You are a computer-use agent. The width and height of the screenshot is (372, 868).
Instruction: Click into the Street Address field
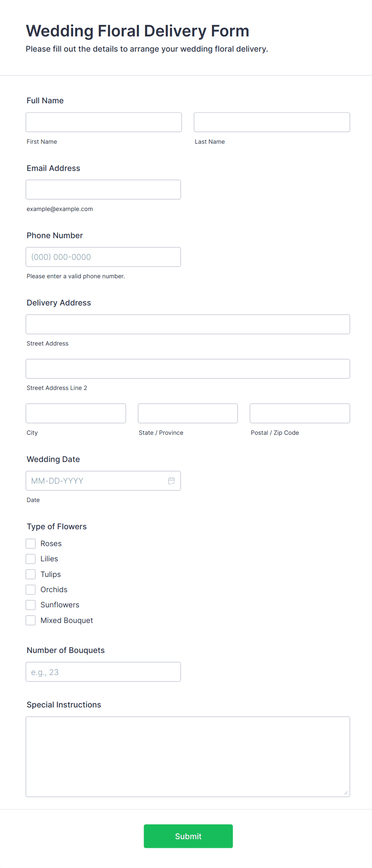tap(188, 324)
